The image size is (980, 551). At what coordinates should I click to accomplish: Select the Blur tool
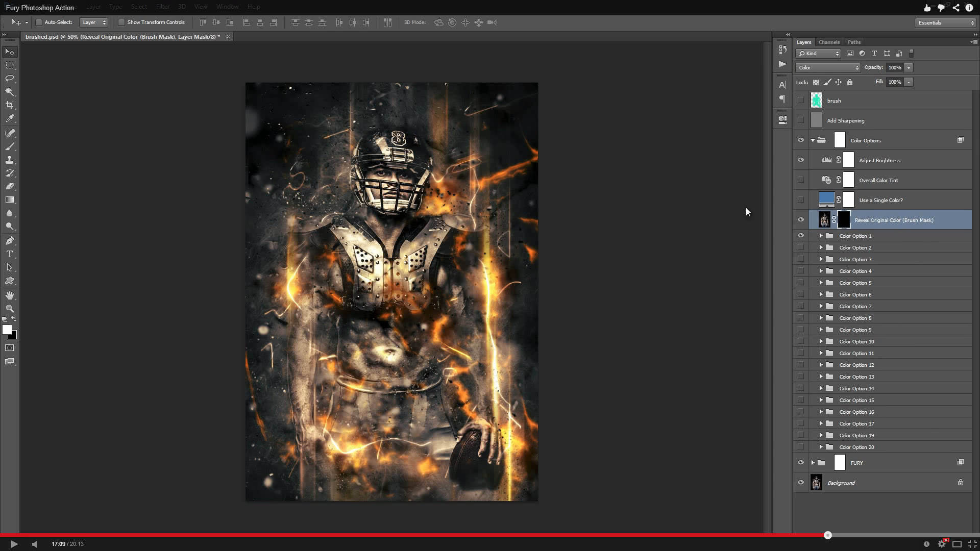[10, 213]
